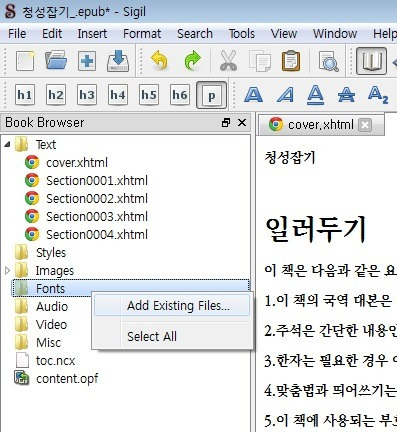Click the Add Existing Files plus icon

point(87,61)
